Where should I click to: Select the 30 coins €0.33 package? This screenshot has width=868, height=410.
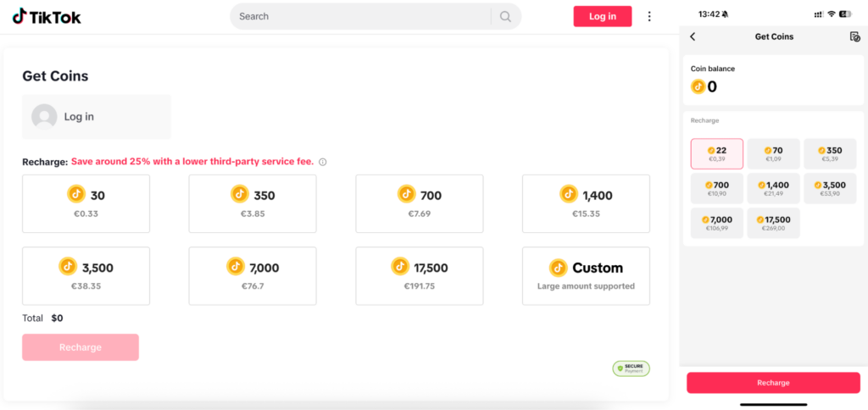click(86, 203)
